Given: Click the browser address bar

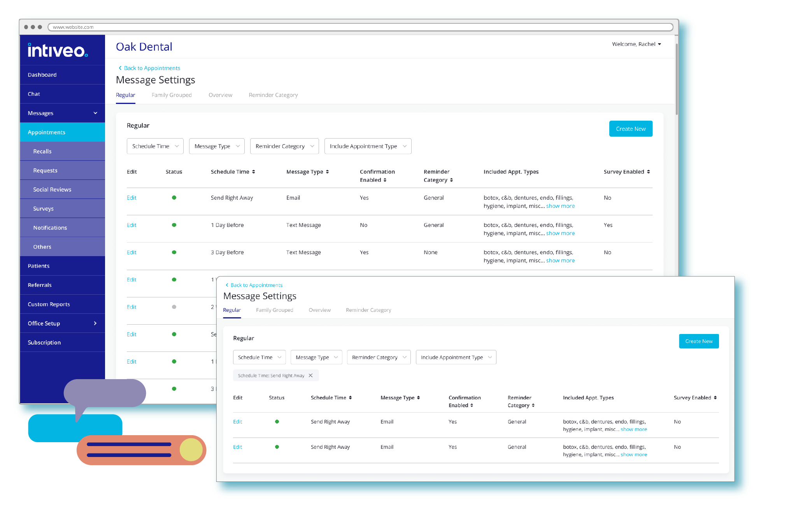Looking at the screenshot, I should pos(360,27).
